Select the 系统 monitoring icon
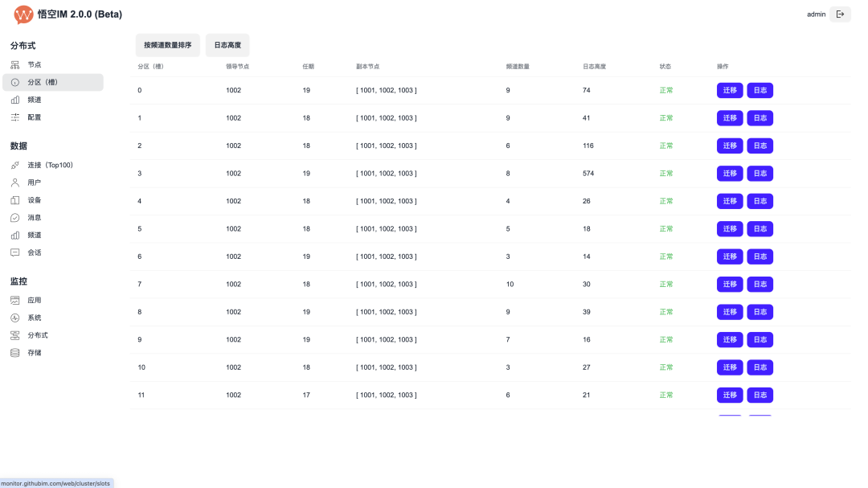 click(x=14, y=318)
